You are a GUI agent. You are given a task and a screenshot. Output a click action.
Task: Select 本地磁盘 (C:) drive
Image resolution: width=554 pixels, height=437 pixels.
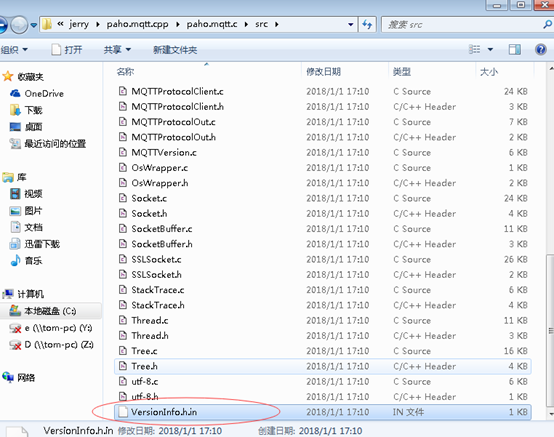coord(50,311)
